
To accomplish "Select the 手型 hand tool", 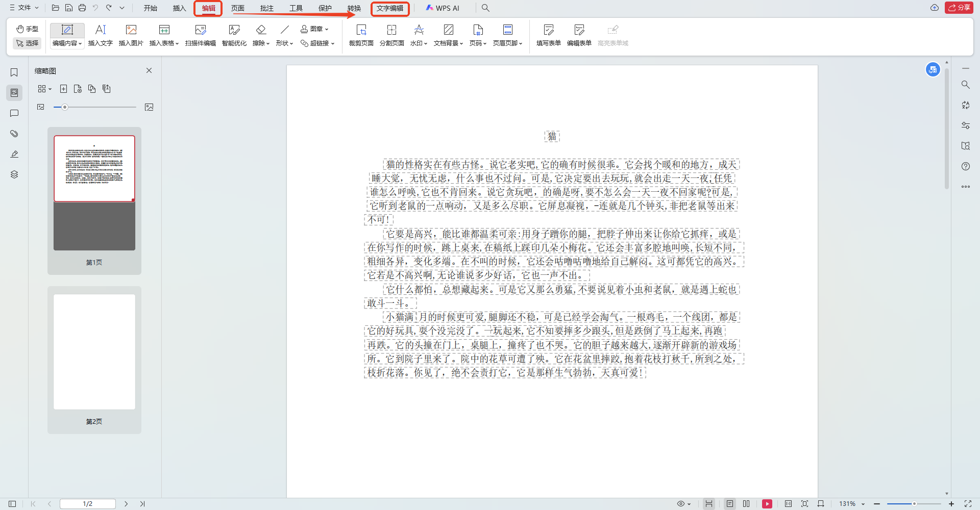I will tap(27, 29).
